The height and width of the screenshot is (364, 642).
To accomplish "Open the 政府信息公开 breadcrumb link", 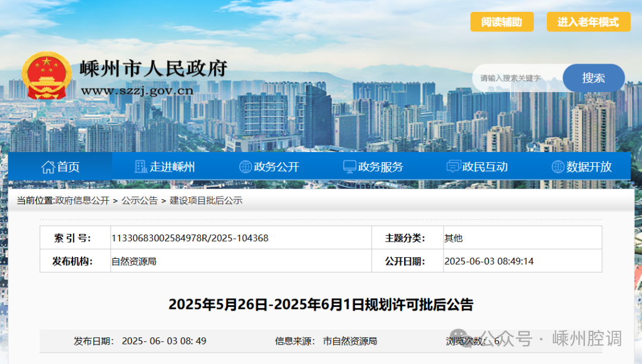I will [82, 201].
